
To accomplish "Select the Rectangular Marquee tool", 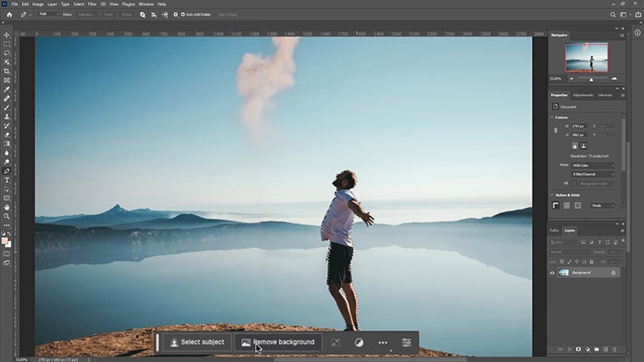I will pos(7,44).
